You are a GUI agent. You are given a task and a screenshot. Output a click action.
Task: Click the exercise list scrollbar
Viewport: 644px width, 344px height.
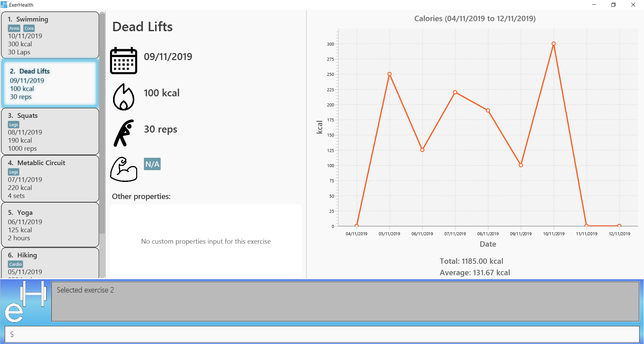pyautogui.click(x=102, y=122)
